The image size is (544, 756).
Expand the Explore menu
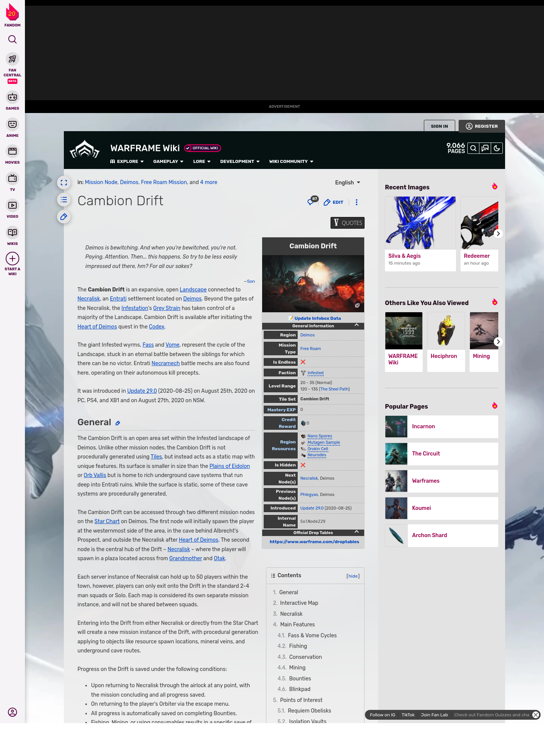tap(127, 161)
